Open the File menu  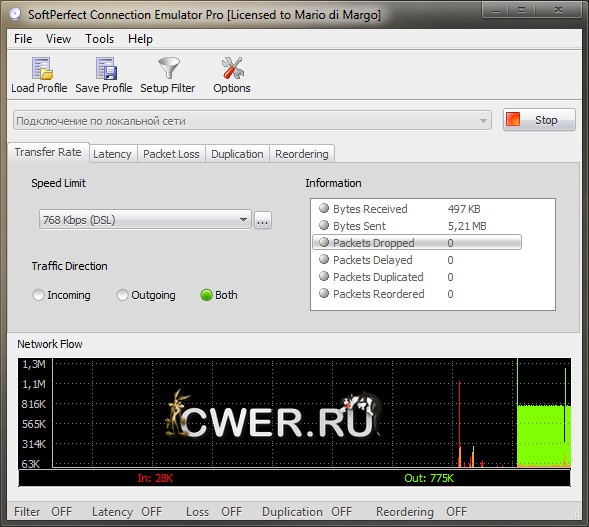pos(23,39)
